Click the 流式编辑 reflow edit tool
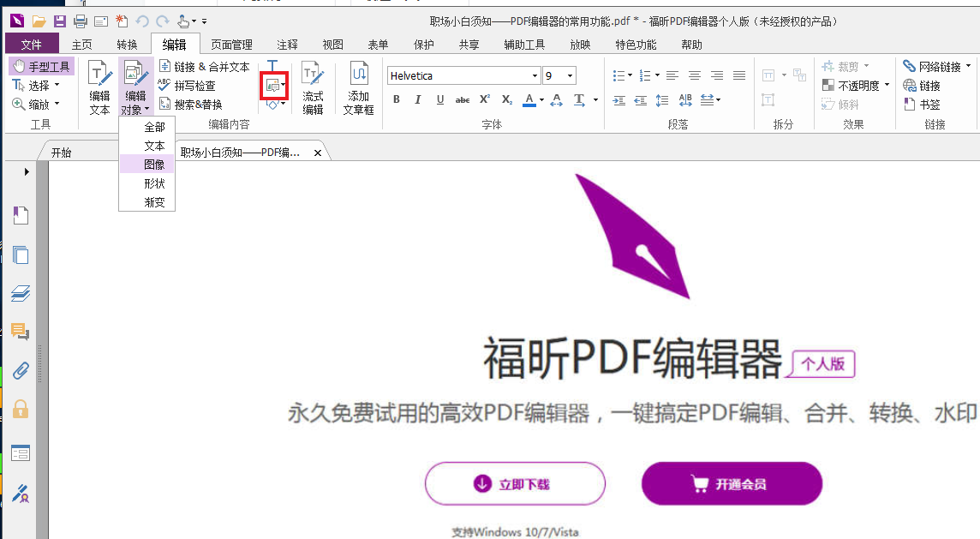Image resolution: width=980 pixels, height=539 pixels. pyautogui.click(x=313, y=87)
